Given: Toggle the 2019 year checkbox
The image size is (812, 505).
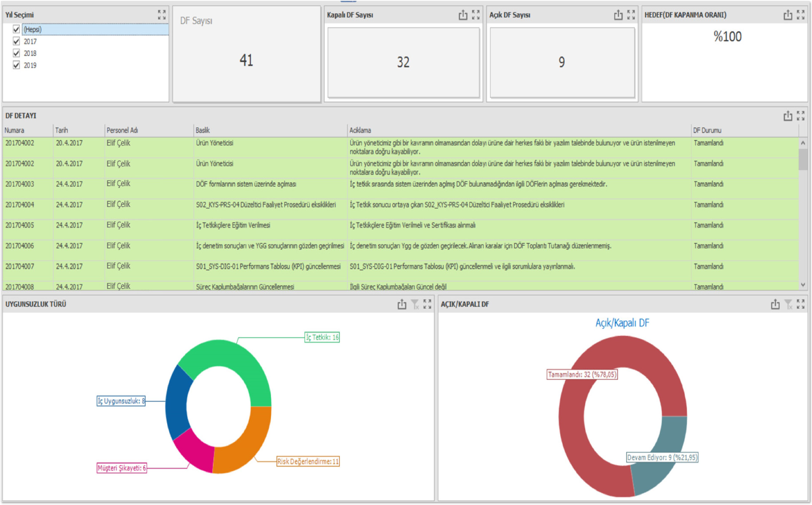Looking at the screenshot, I should point(17,65).
